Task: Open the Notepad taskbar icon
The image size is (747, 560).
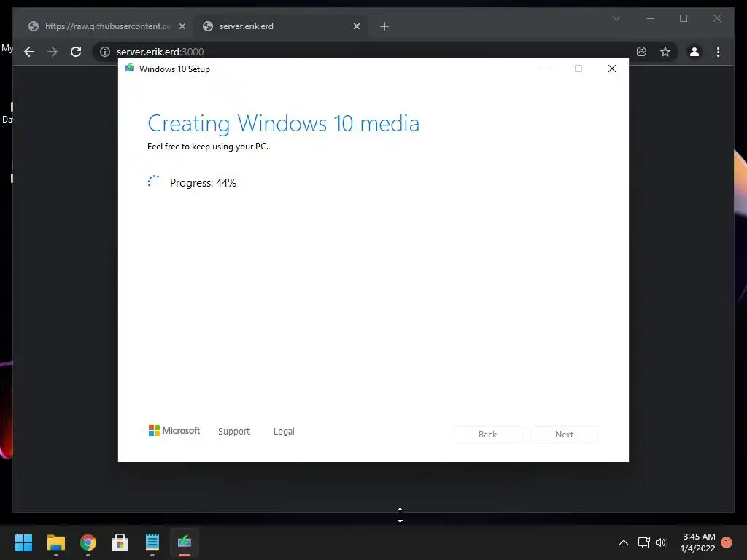Action: (152, 542)
